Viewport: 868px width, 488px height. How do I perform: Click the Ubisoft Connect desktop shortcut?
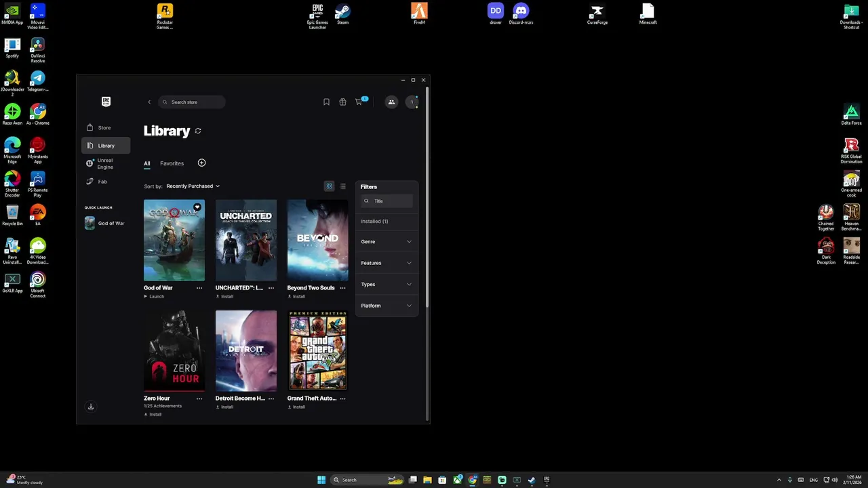(38, 285)
